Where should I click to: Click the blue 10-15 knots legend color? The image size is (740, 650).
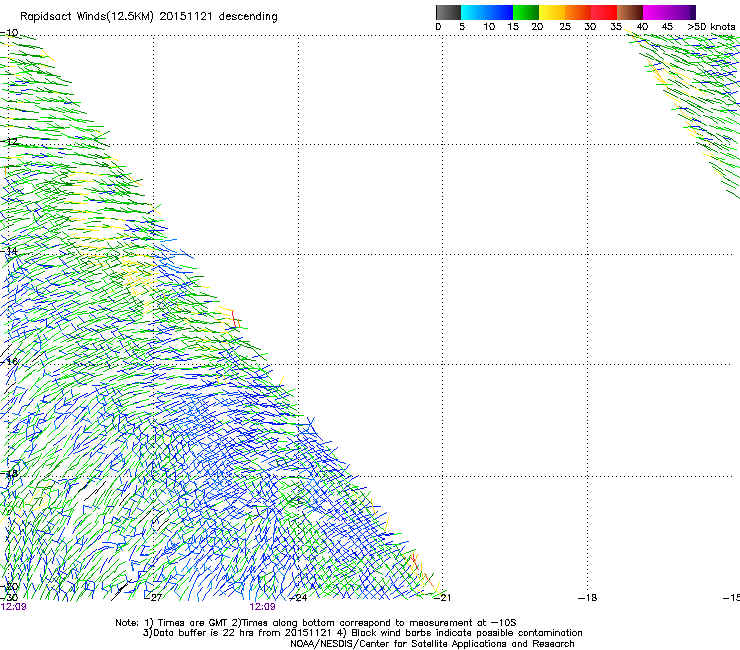click(x=500, y=12)
